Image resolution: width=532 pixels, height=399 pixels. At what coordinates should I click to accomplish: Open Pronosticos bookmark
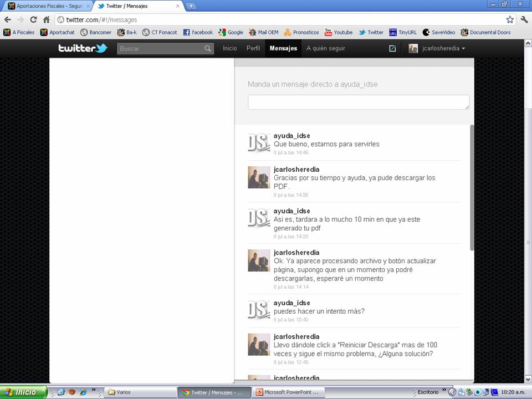301,32
